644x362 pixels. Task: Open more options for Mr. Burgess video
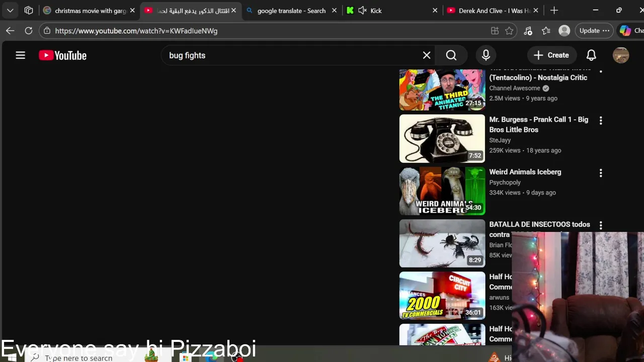pyautogui.click(x=601, y=121)
